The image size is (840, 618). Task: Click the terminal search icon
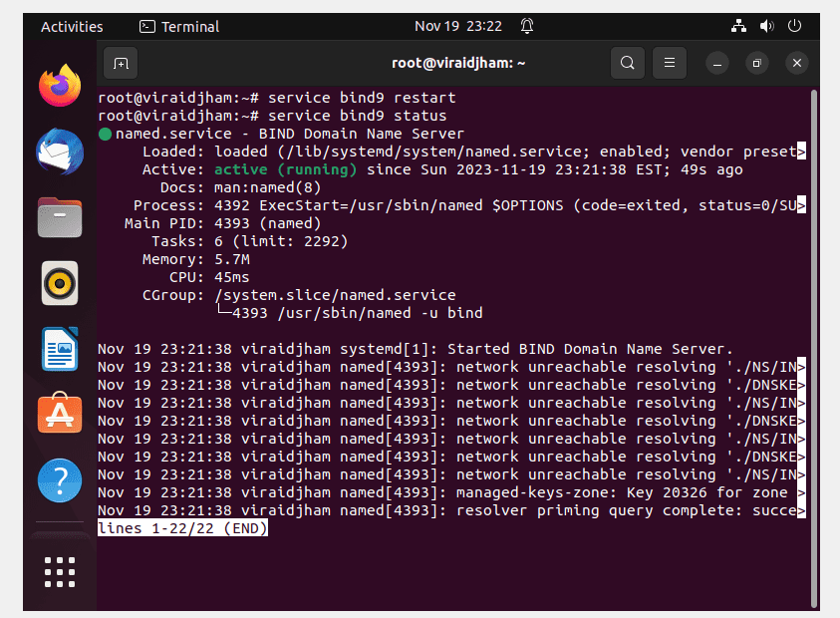click(628, 63)
